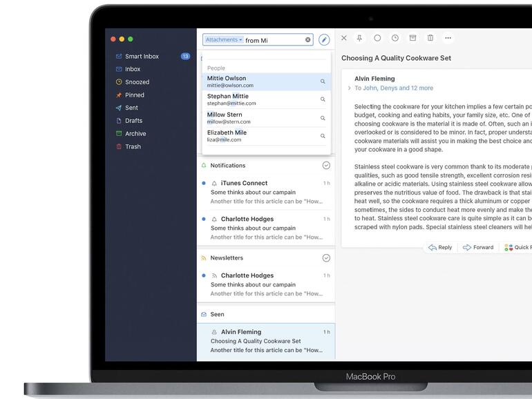
Task: Close the open email with the X icon
Action: pyautogui.click(x=343, y=38)
